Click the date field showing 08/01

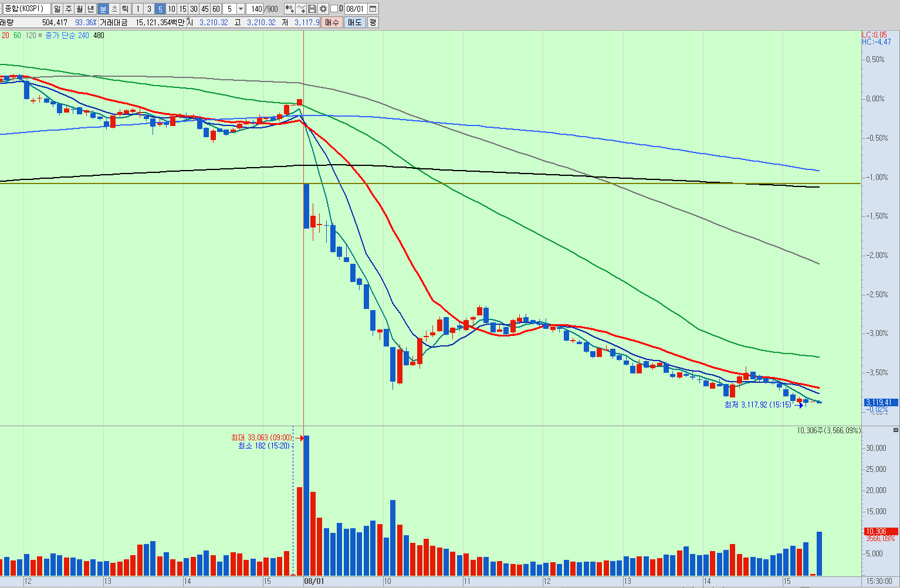pyautogui.click(x=356, y=9)
